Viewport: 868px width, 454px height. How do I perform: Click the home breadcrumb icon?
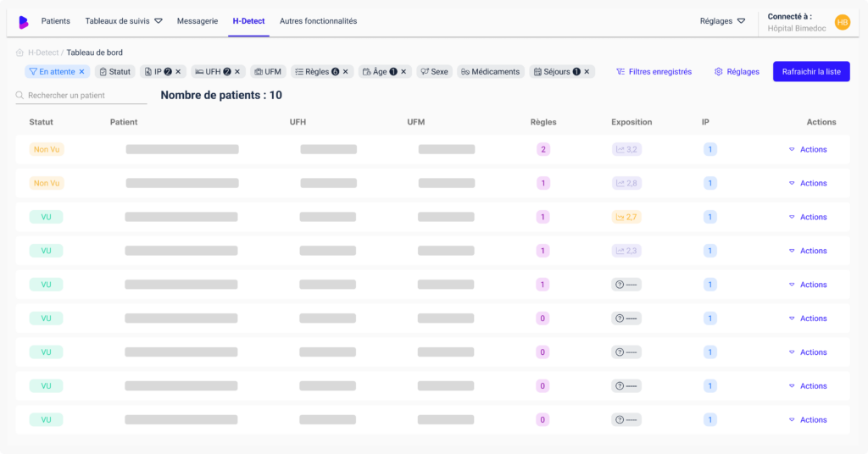20,53
